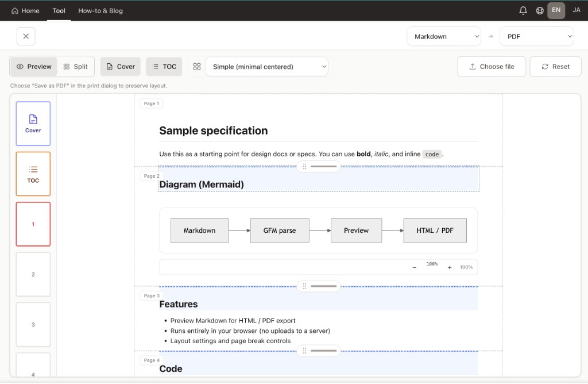Viewport: 588px width, 384px height.
Task: Click the Page 1 label
Action: pyautogui.click(x=152, y=103)
